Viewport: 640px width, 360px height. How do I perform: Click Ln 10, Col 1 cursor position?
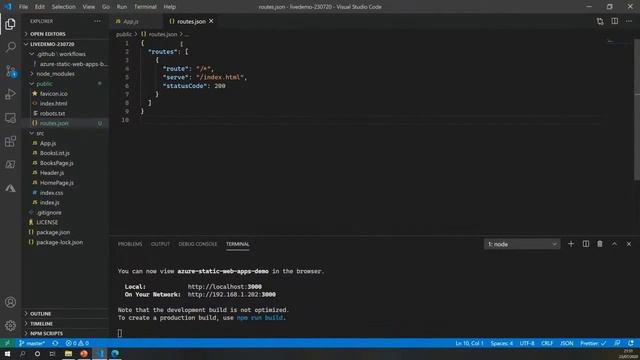(x=469, y=343)
